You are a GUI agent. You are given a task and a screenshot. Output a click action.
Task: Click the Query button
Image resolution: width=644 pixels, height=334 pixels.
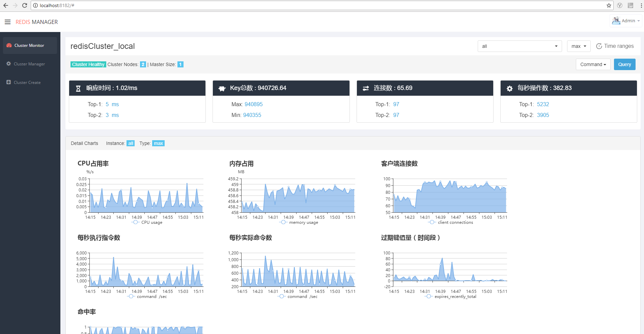click(624, 64)
